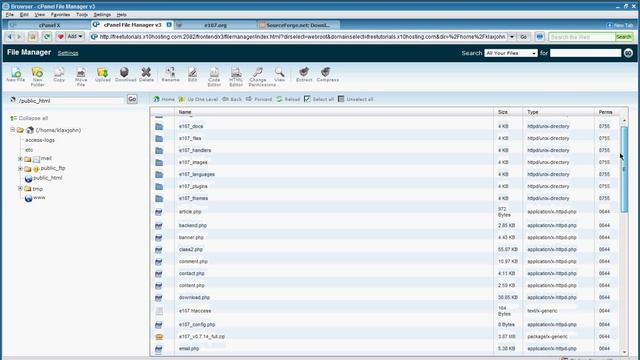The width and height of the screenshot is (640, 360).
Task: Open the Add favorites dropdown
Action: 75,37
